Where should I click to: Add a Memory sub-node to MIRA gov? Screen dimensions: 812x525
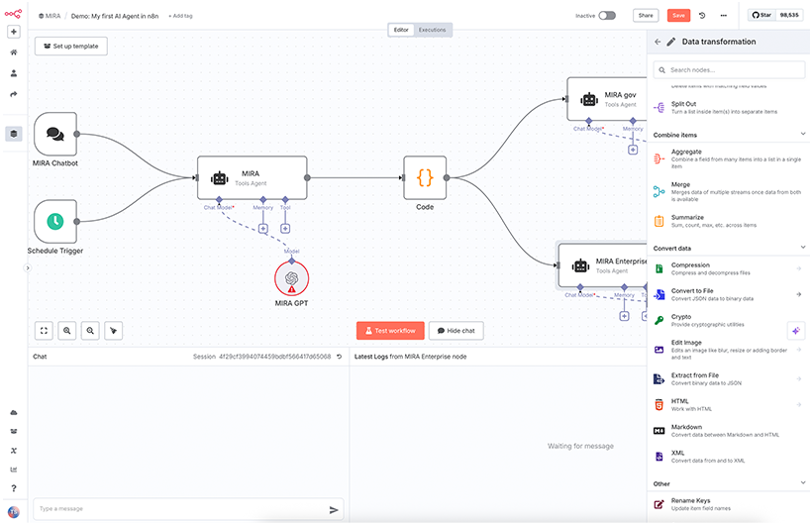[x=633, y=150]
